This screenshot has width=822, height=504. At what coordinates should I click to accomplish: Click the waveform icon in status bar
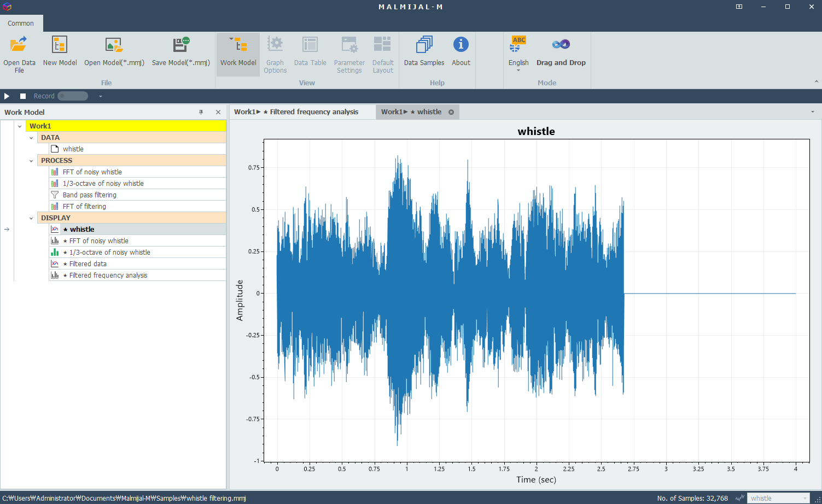pyautogui.click(x=740, y=498)
